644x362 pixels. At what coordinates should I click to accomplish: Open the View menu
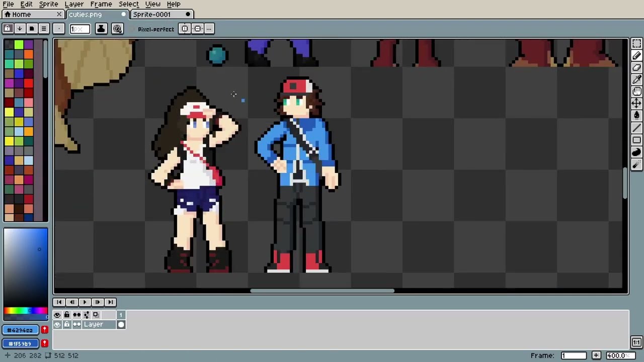152,4
